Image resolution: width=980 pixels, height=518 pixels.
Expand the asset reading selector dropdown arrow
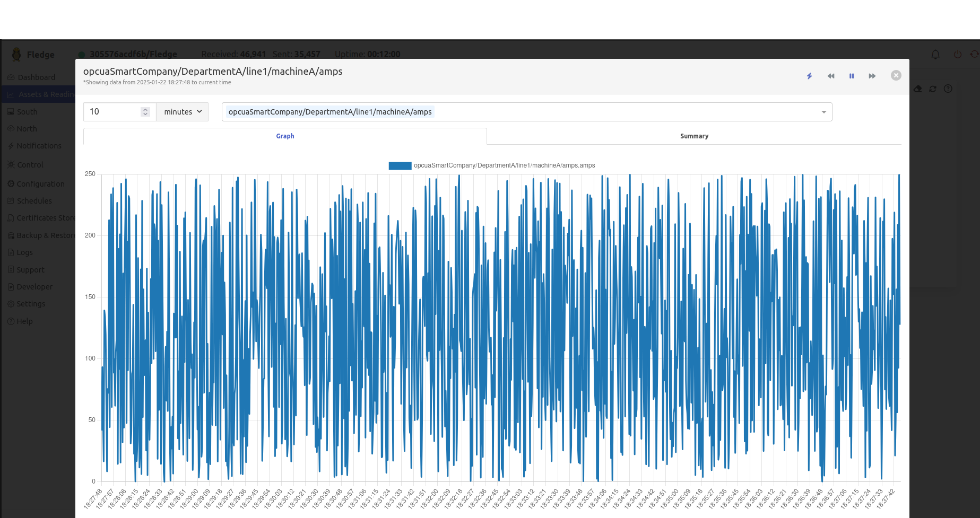823,112
